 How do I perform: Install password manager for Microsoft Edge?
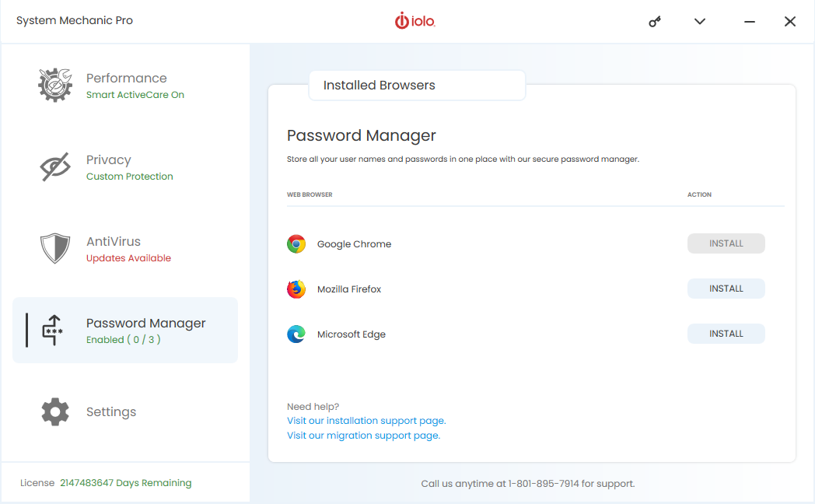[726, 334]
